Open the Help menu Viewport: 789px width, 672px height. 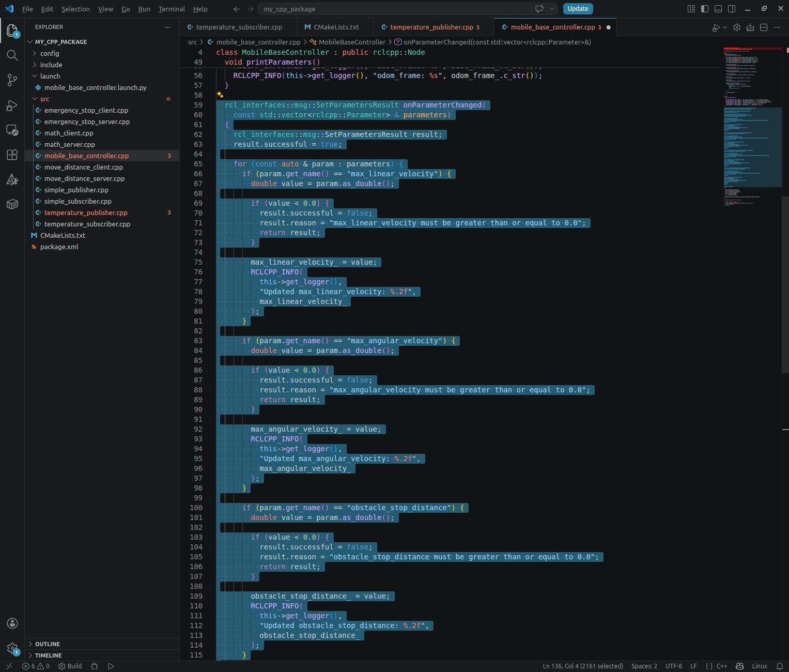coord(200,9)
